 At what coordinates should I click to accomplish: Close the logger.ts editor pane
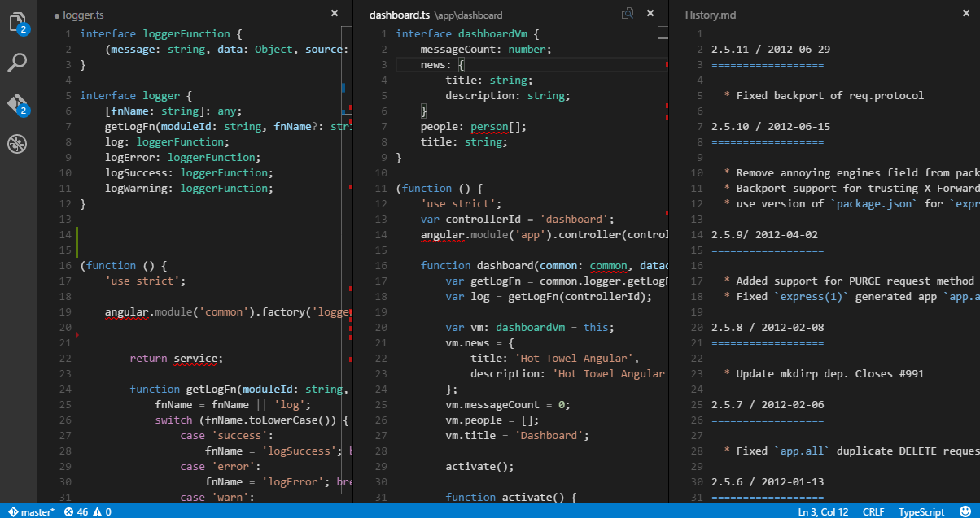(x=335, y=13)
